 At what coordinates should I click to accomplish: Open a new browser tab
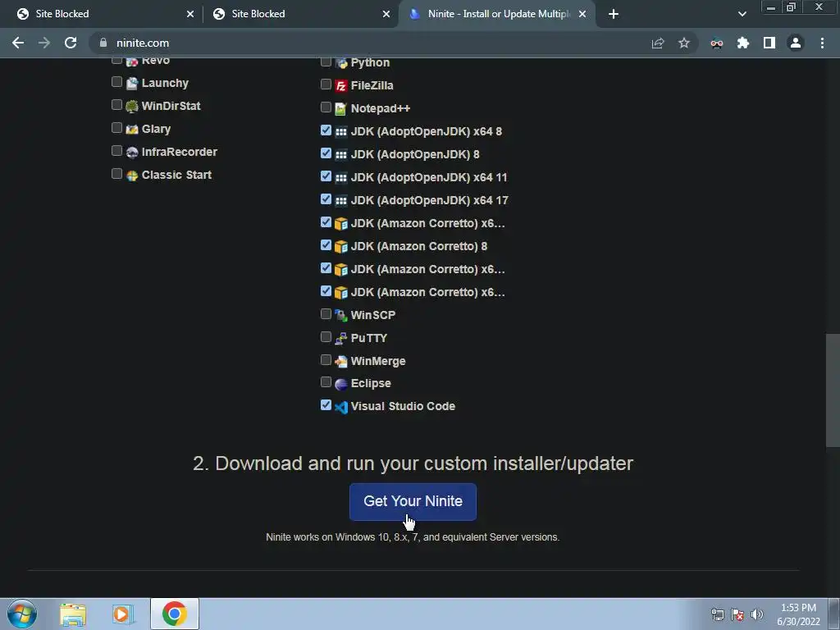pos(614,14)
